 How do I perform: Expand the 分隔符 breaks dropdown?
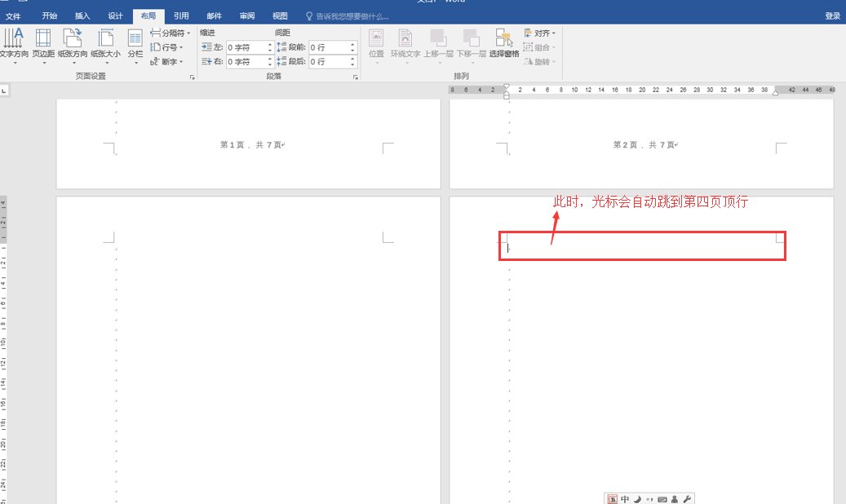pos(171,33)
